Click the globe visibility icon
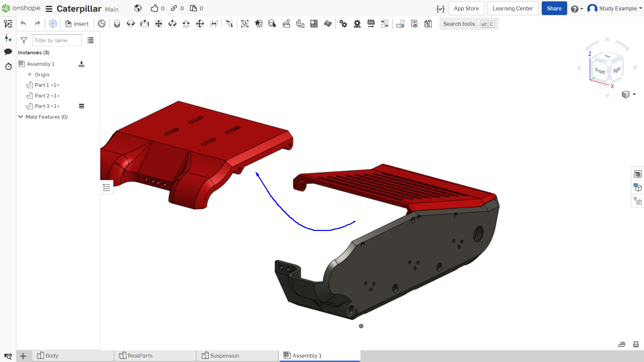 138,8
